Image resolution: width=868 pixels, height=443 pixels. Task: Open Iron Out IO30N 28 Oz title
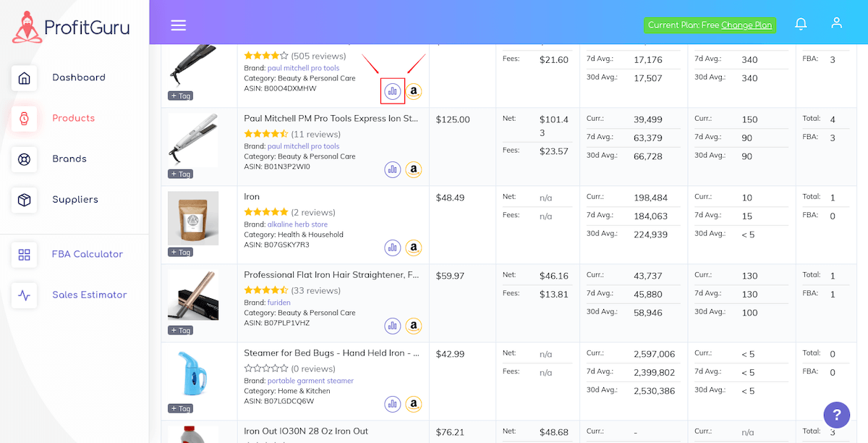tap(306, 431)
